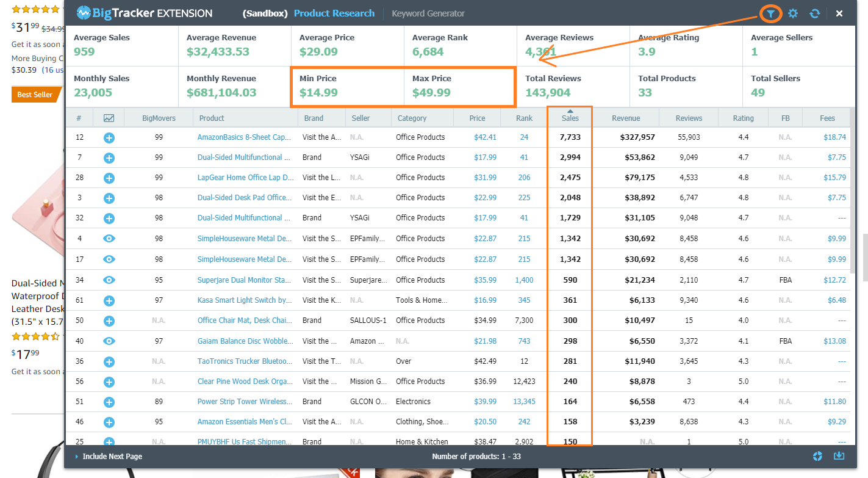Viewport: 868px width, 478px height.
Task: Refresh data with the circular arrows icon
Action: click(x=814, y=13)
